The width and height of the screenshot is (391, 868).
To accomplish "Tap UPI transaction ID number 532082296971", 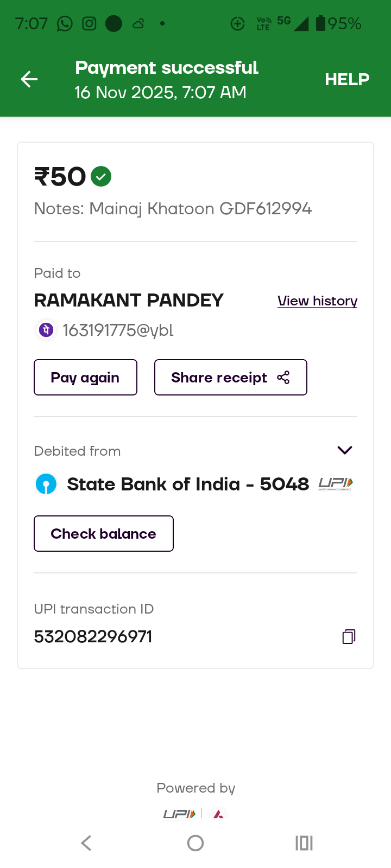I will pos(93,636).
